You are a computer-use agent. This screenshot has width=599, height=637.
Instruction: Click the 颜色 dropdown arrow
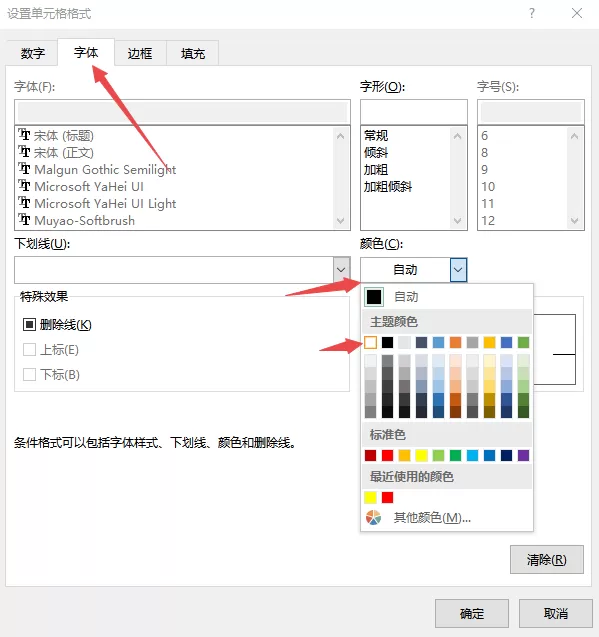[458, 270]
